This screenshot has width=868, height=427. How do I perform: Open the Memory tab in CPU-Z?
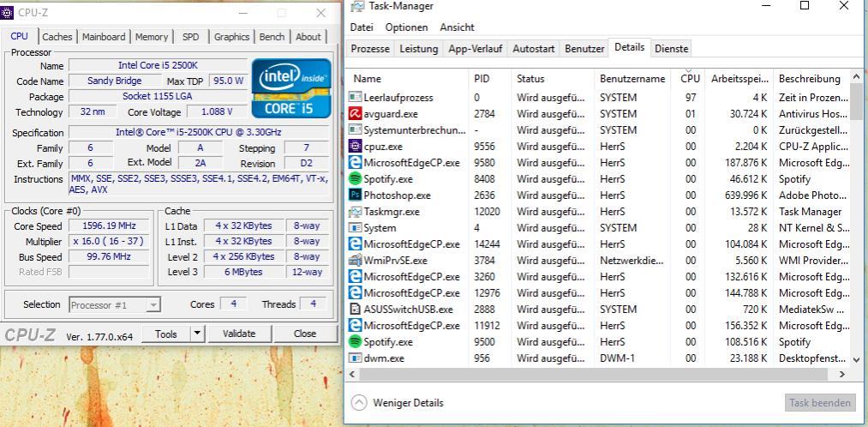152,37
